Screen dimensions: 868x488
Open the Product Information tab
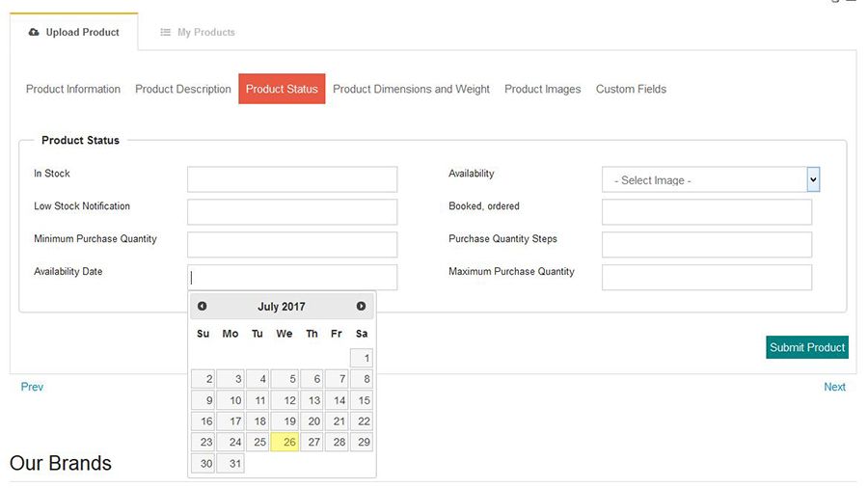73,89
